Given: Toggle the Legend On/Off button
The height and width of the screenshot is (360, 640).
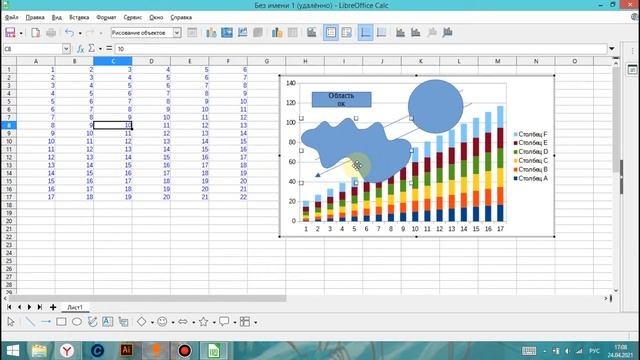Looking at the screenshot, I should tap(331, 33).
